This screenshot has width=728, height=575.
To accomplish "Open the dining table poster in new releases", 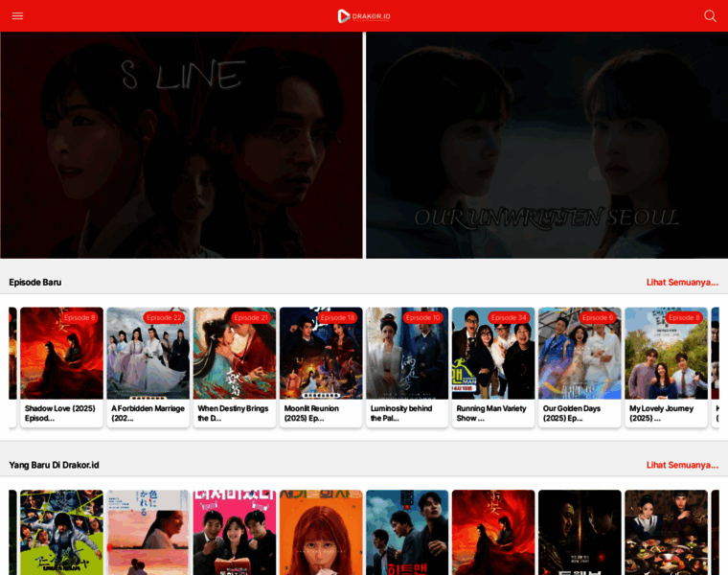I will [667, 532].
